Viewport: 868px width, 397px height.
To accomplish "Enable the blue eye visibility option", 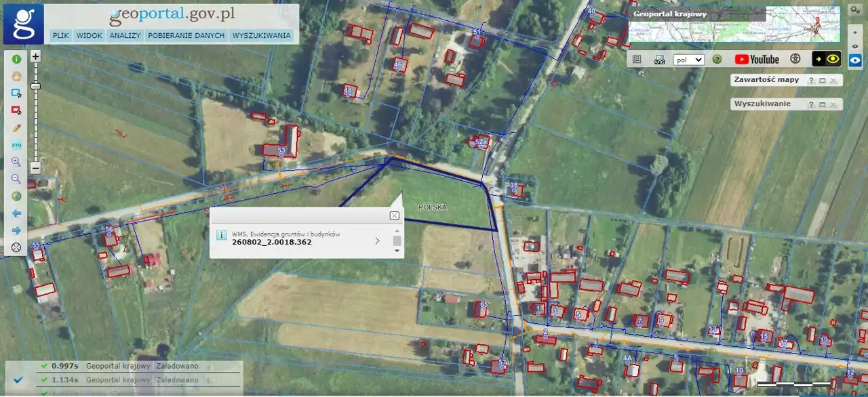I will 856,60.
